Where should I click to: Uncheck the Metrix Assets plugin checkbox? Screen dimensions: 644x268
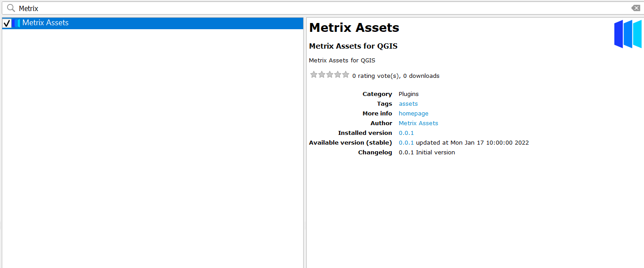[7, 23]
